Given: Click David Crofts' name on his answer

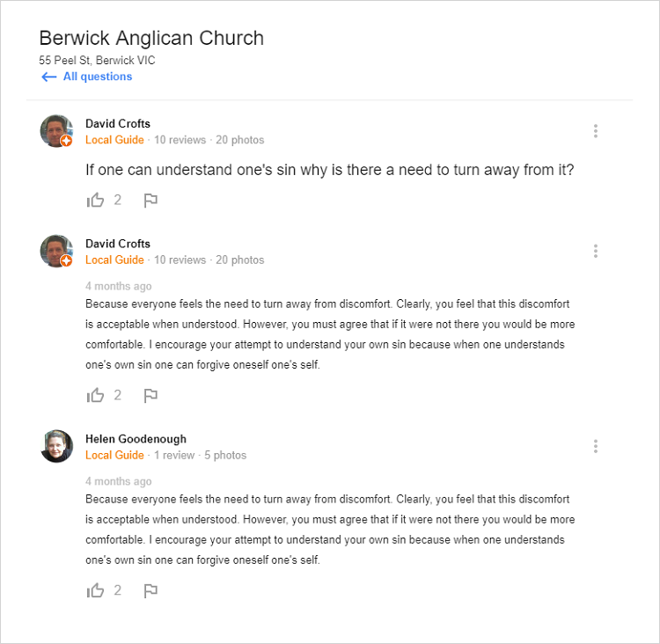Looking at the screenshot, I should point(118,244).
